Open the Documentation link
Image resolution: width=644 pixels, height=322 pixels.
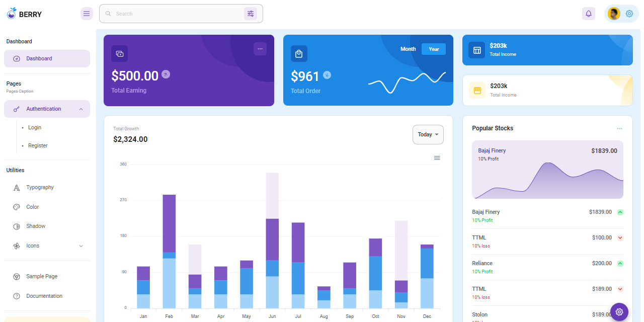point(44,296)
